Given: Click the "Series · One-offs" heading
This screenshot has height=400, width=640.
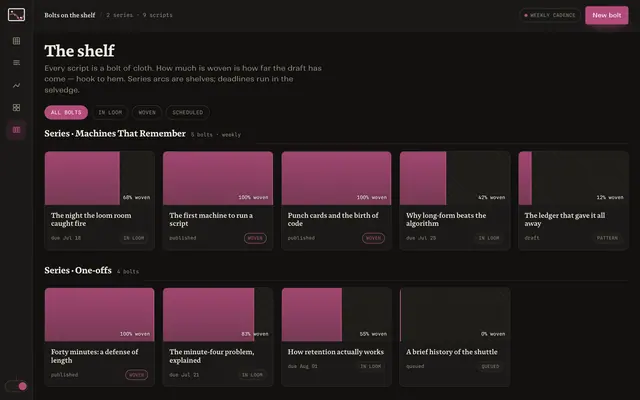Looking at the screenshot, I should pos(78,270).
